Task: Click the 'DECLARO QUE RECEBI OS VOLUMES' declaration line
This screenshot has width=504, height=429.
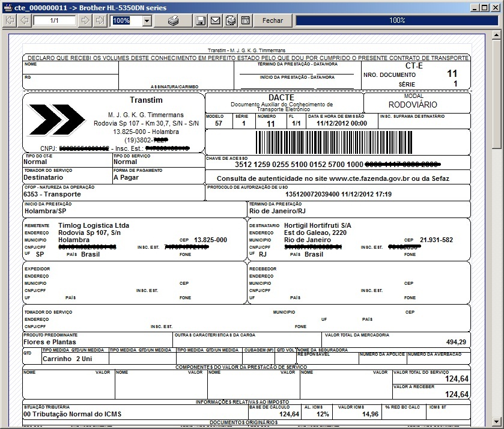Action: tap(248, 58)
